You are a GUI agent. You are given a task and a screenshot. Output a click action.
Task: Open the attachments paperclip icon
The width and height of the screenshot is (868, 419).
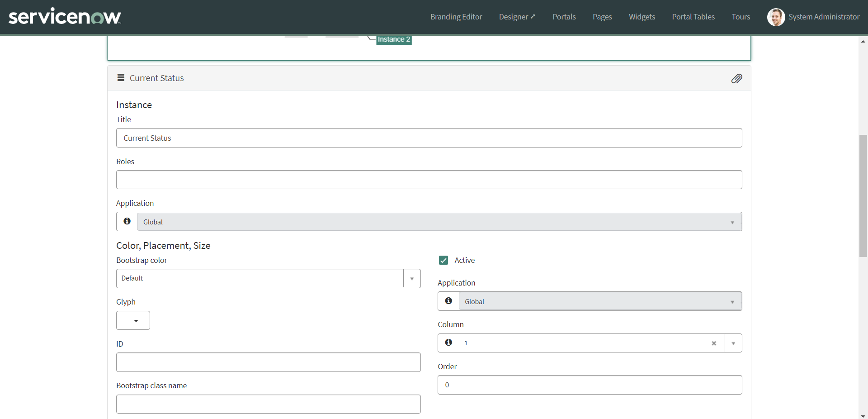736,78
